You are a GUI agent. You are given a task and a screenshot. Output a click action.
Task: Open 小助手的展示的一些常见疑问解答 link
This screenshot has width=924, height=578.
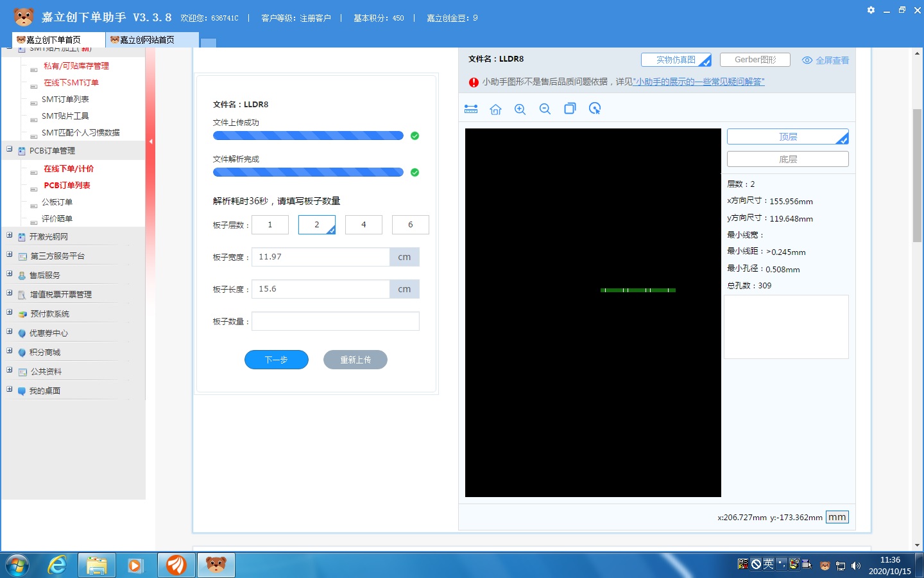698,82
